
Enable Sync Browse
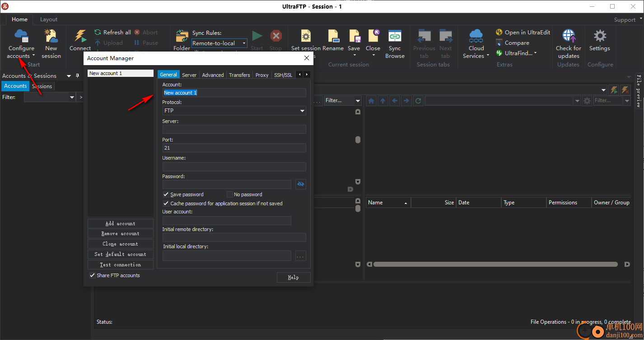pyautogui.click(x=395, y=44)
